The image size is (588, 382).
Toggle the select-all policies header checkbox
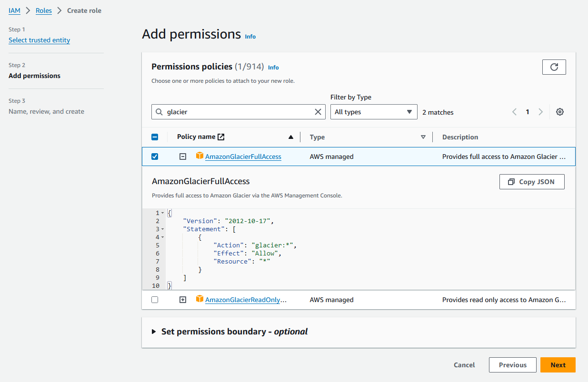155,137
